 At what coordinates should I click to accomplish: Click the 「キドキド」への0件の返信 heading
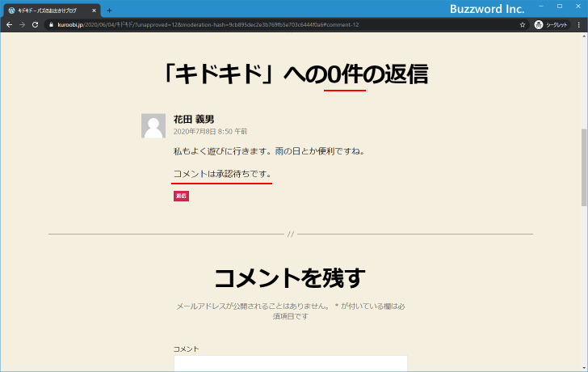point(296,74)
